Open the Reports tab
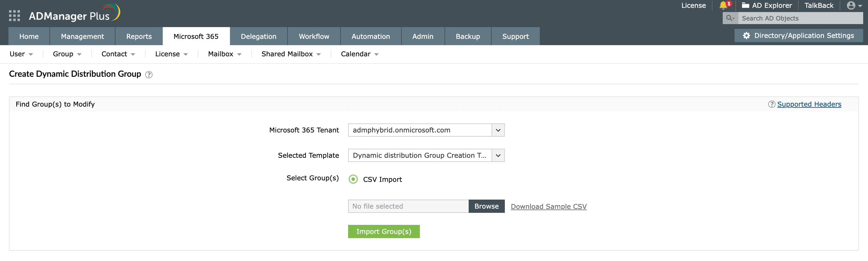 tap(139, 36)
